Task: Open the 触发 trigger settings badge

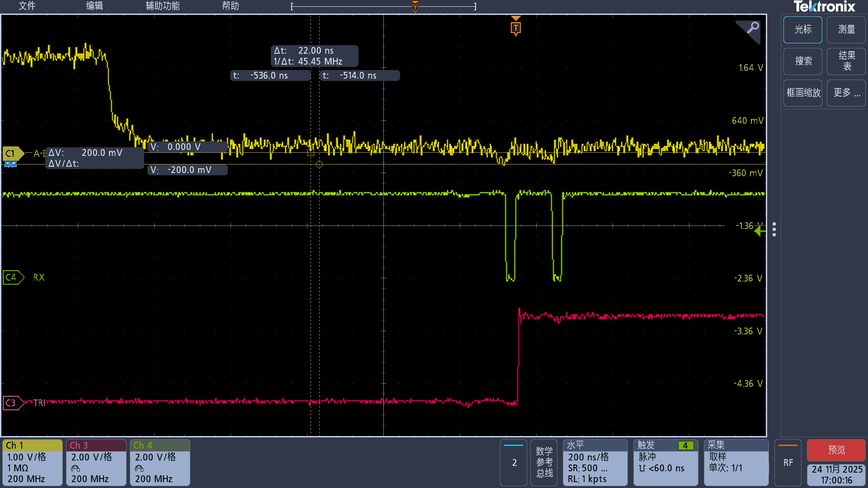Action: tap(665, 462)
